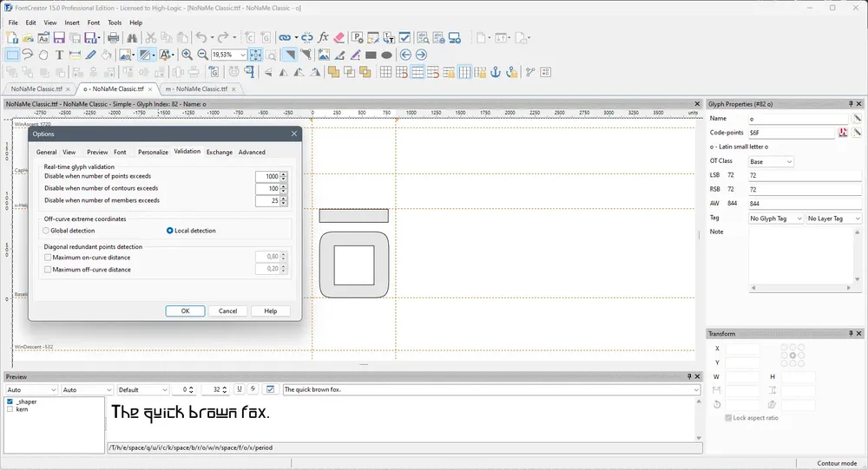The width and height of the screenshot is (868, 470).
Task: Click the Cancel button in Options
Action: 227,310
